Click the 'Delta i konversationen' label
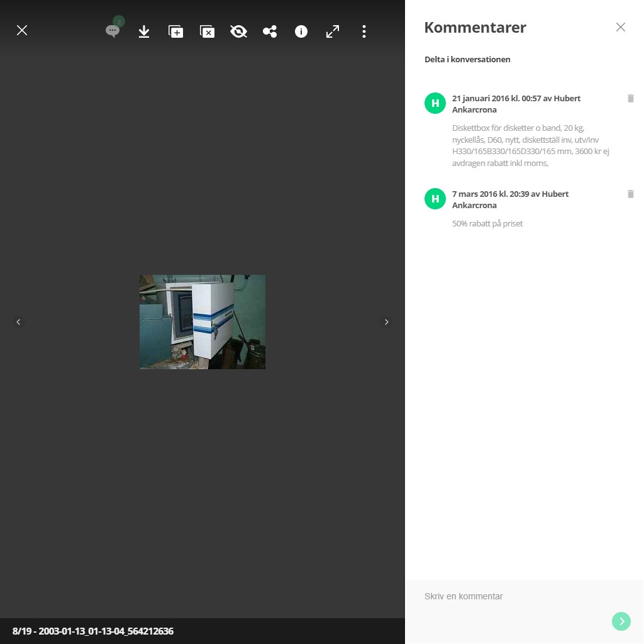 click(467, 59)
